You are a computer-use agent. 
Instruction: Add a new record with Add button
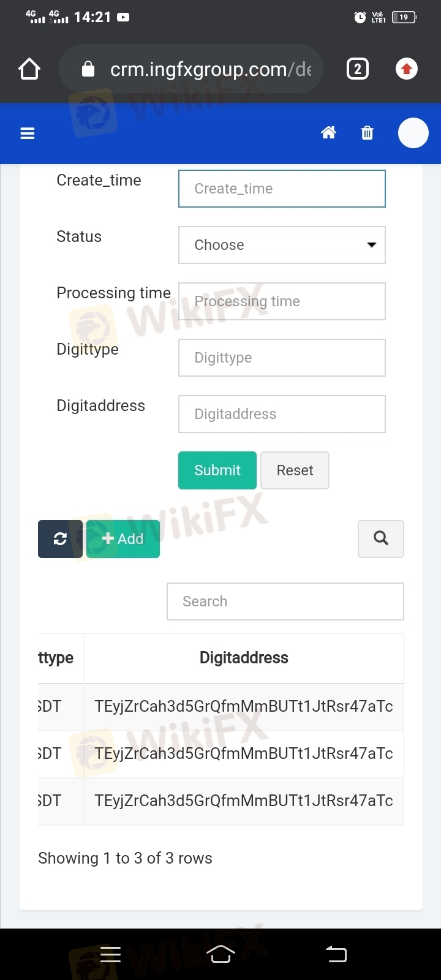pos(123,539)
